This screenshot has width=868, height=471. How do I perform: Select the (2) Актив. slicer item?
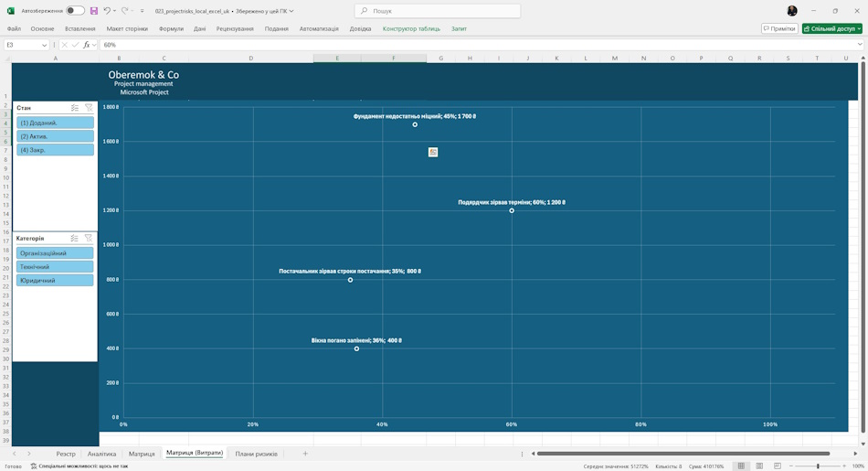55,136
